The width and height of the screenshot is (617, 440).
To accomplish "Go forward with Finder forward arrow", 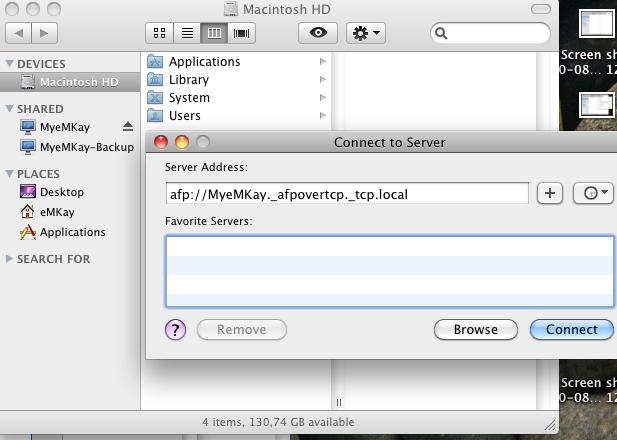I will click(44, 33).
